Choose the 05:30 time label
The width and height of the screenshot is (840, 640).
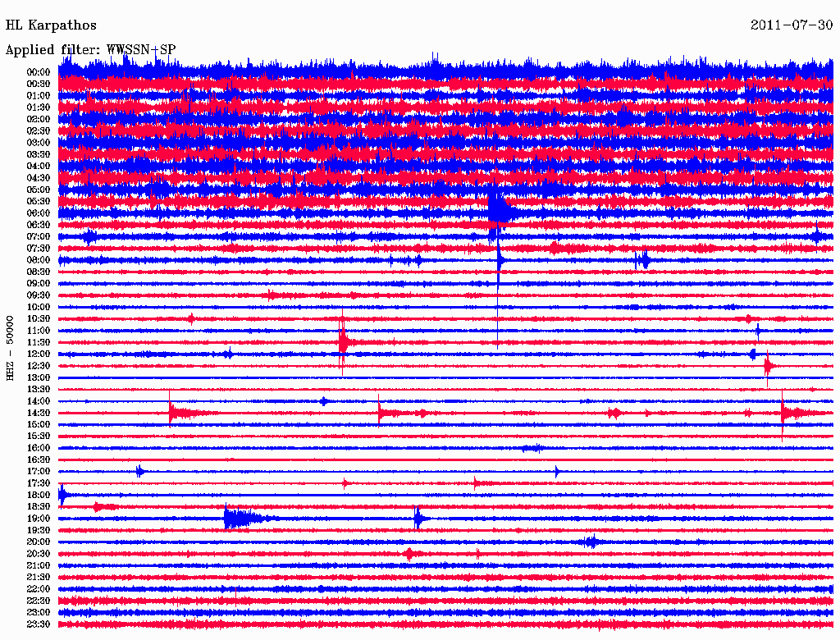[x=39, y=202]
